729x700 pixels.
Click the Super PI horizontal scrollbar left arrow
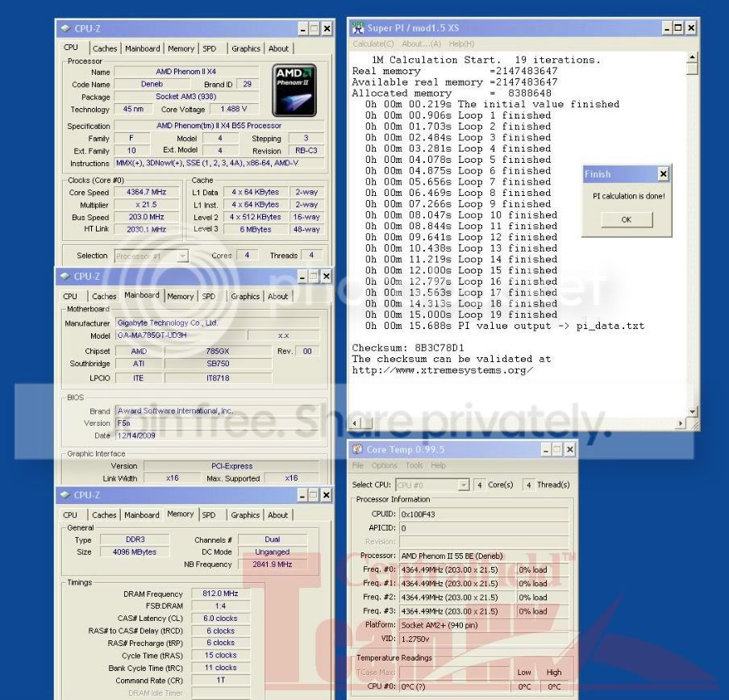[x=357, y=423]
